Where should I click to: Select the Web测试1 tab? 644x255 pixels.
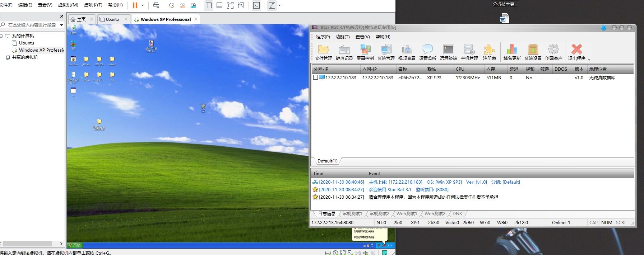[x=407, y=214]
